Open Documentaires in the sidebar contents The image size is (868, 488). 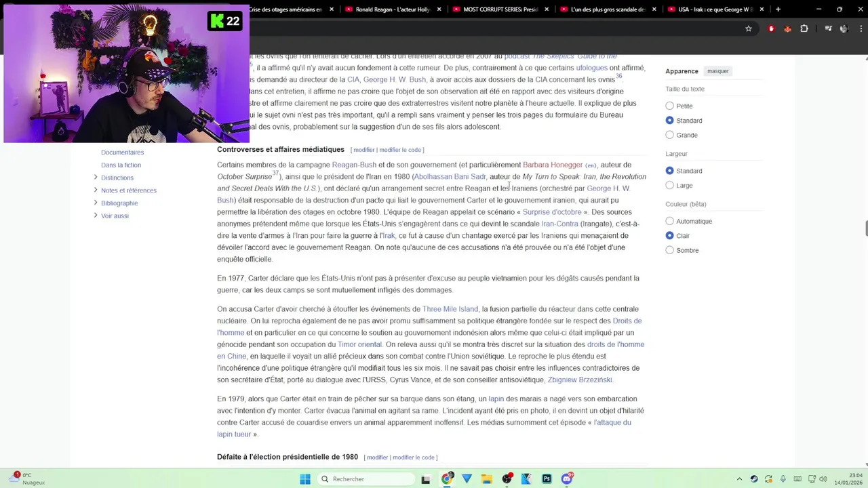pyautogui.click(x=122, y=152)
